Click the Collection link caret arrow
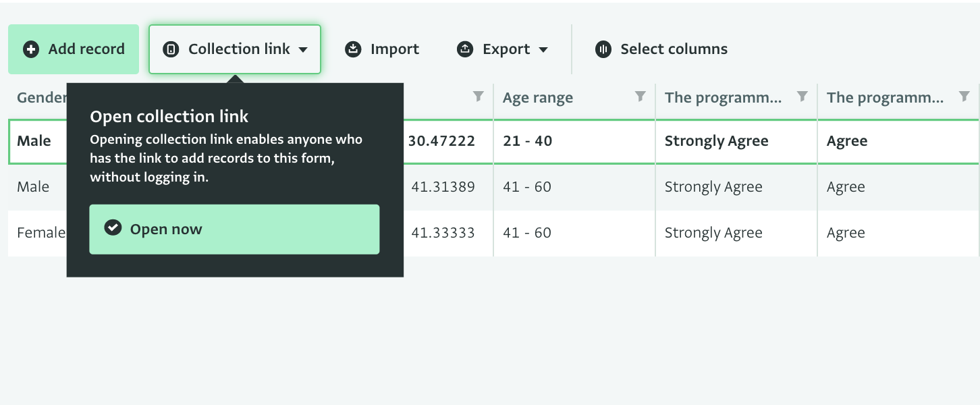980x405 pixels. pyautogui.click(x=303, y=50)
